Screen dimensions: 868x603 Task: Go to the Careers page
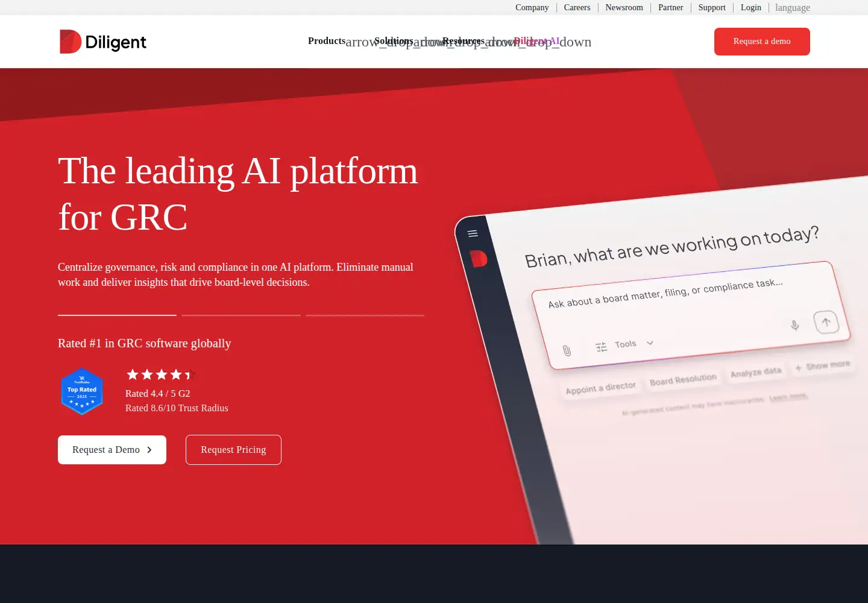(577, 7)
